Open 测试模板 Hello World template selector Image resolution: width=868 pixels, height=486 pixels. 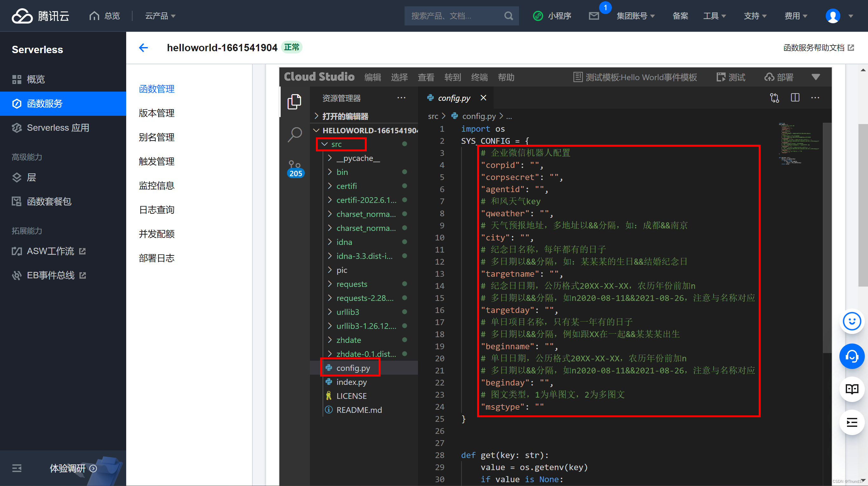[x=635, y=77]
